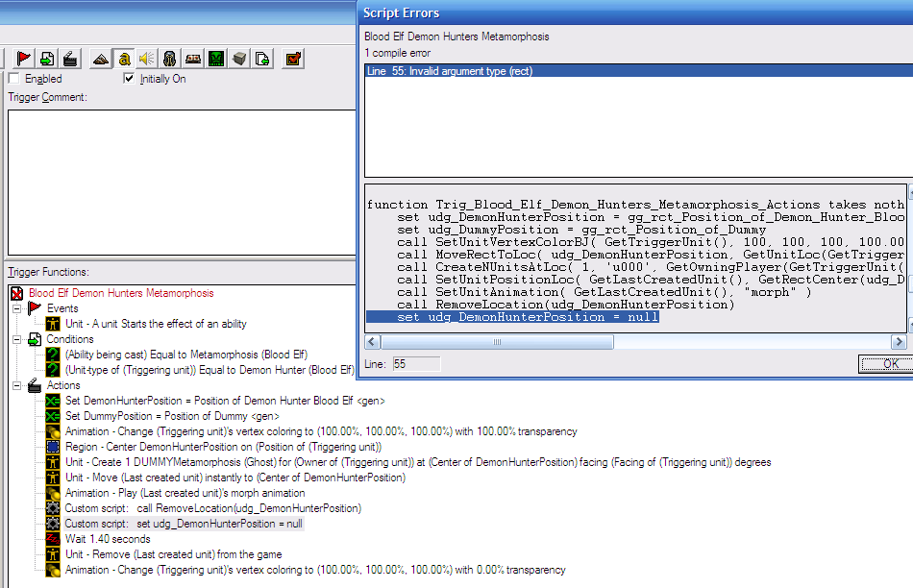Click highlighted code line 'set udg_DemonHunterPosition = null'
This screenshot has height=588, width=913.
pos(512,317)
